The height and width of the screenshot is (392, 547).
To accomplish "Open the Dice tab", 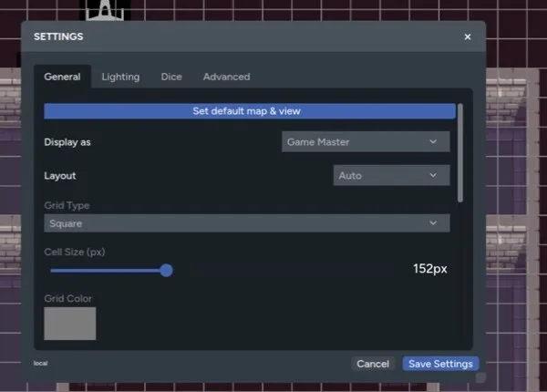I will point(171,77).
